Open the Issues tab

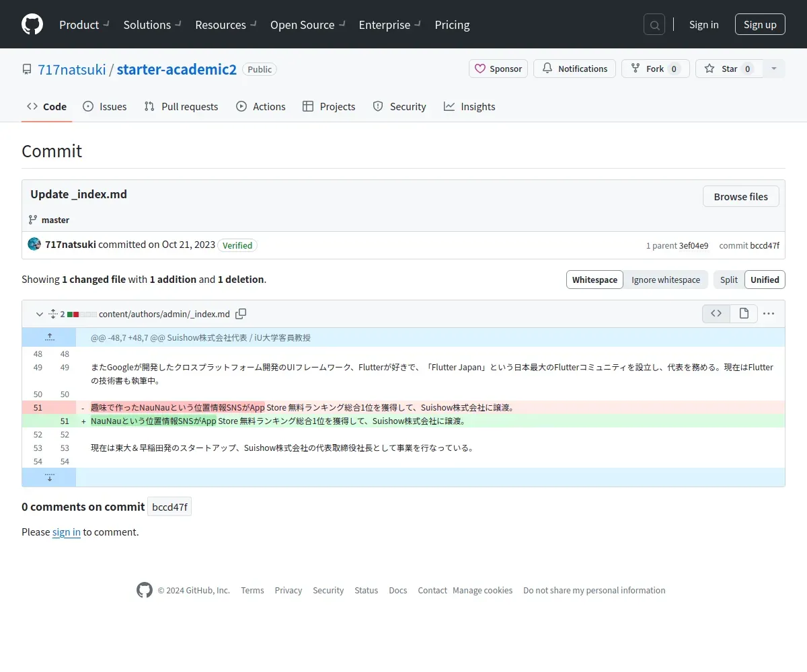(x=104, y=106)
